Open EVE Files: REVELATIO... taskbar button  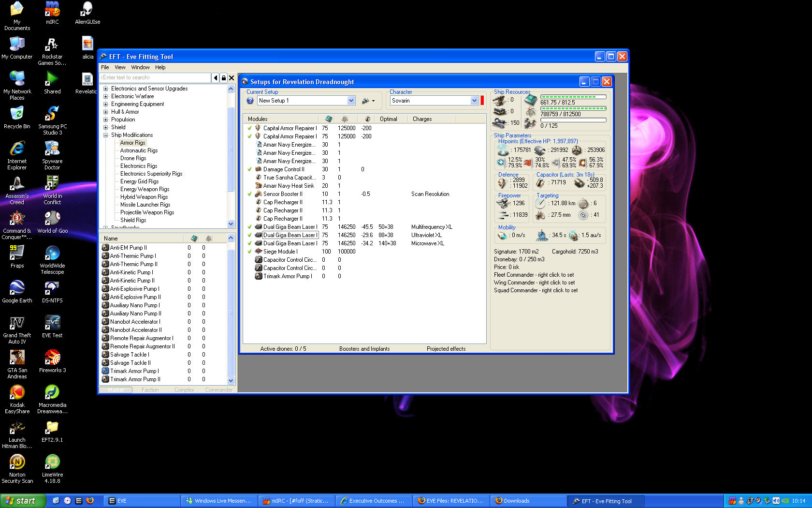coord(451,501)
